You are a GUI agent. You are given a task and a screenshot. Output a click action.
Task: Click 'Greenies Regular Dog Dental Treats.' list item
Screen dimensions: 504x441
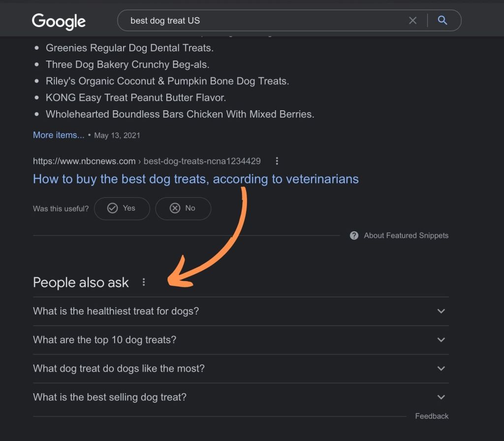pos(129,48)
